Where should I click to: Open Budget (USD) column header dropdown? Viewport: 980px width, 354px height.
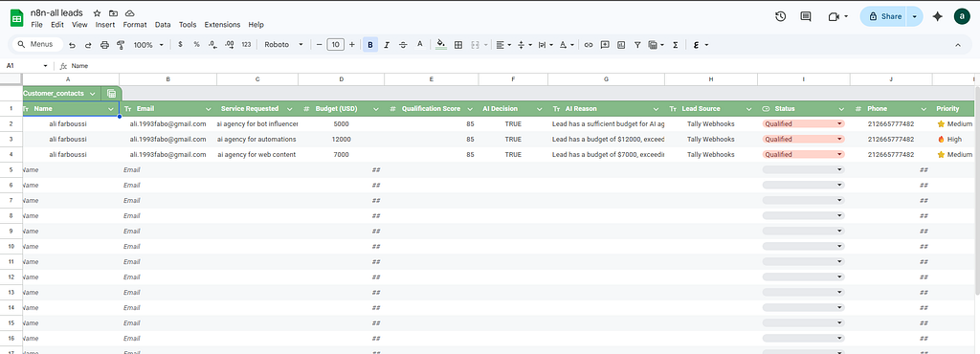pyautogui.click(x=376, y=109)
